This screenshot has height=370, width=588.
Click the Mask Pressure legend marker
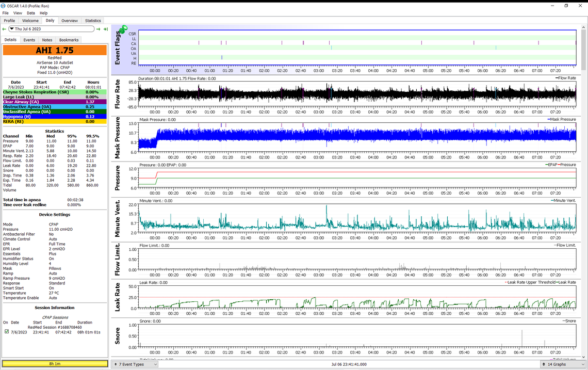click(x=549, y=119)
